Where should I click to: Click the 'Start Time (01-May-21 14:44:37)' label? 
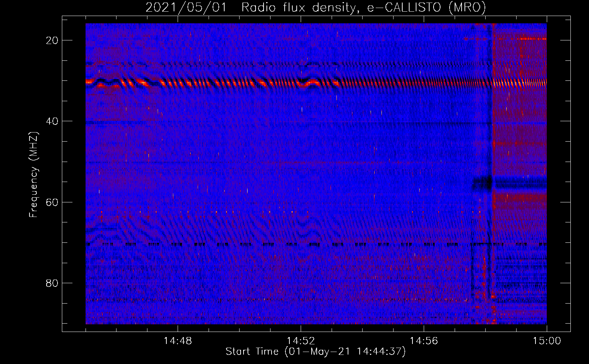tap(316, 352)
